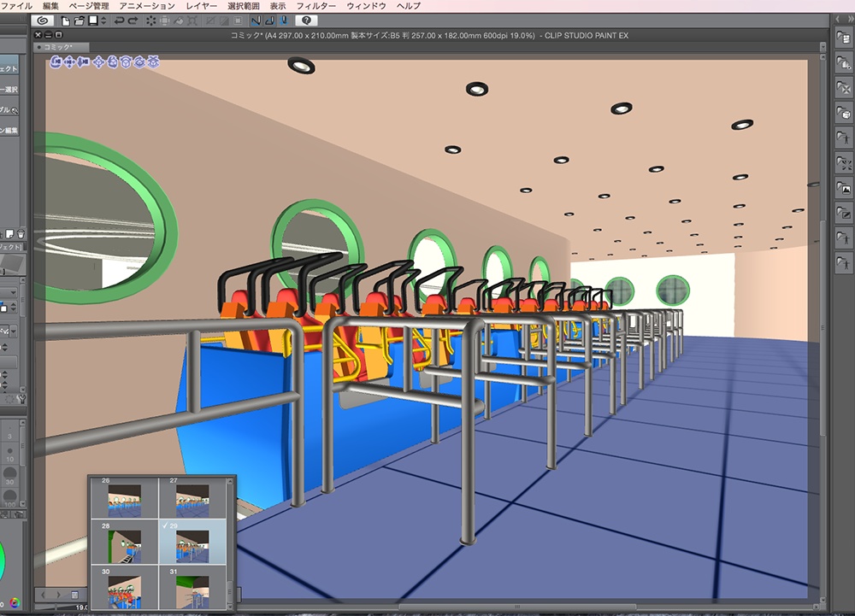The width and height of the screenshot is (855, 616).
Task: Click preset list scroll down arrow
Action: coord(230,606)
